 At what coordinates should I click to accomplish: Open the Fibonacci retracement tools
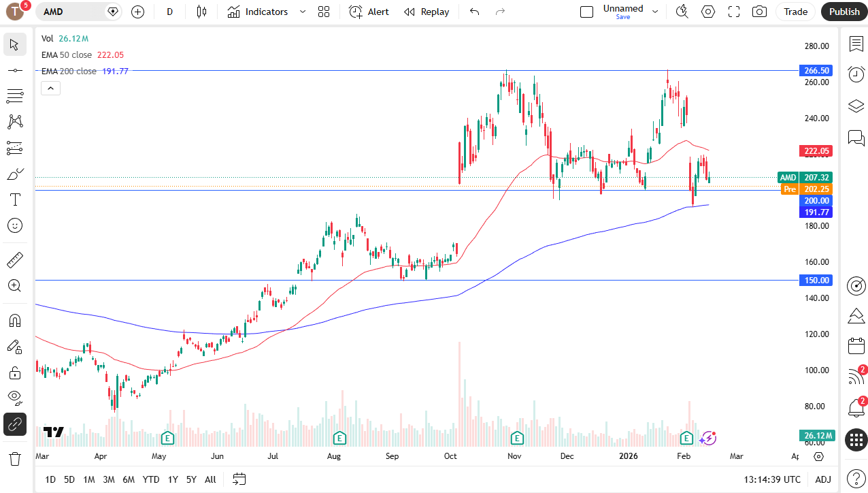click(x=14, y=96)
